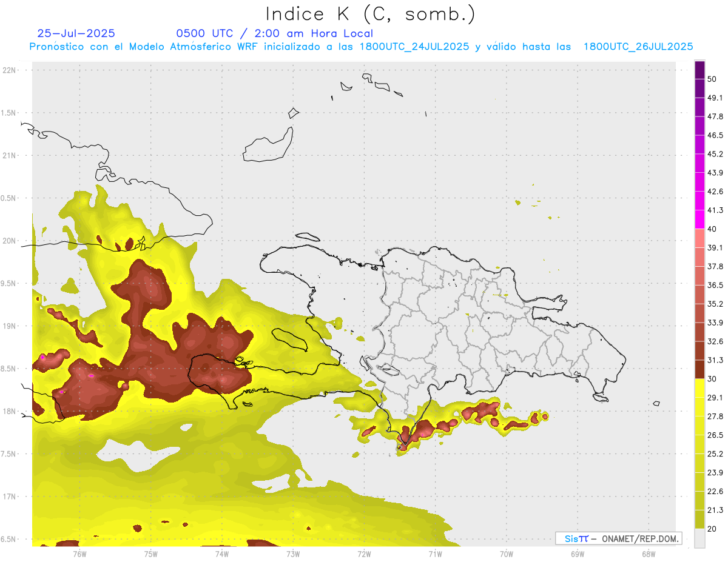
Task: Click the "1800UTC_24JUL2025" initialization time
Action: (x=414, y=47)
